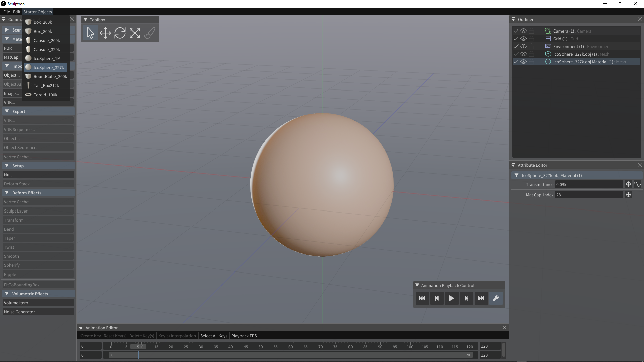Collapse the Export section triangle
Image resolution: width=644 pixels, height=362 pixels.
[7, 111]
